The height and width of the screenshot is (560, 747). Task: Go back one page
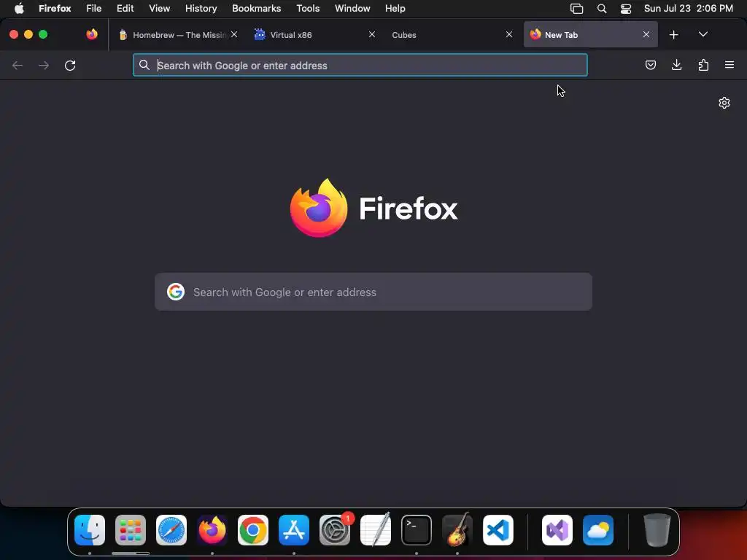coord(18,65)
